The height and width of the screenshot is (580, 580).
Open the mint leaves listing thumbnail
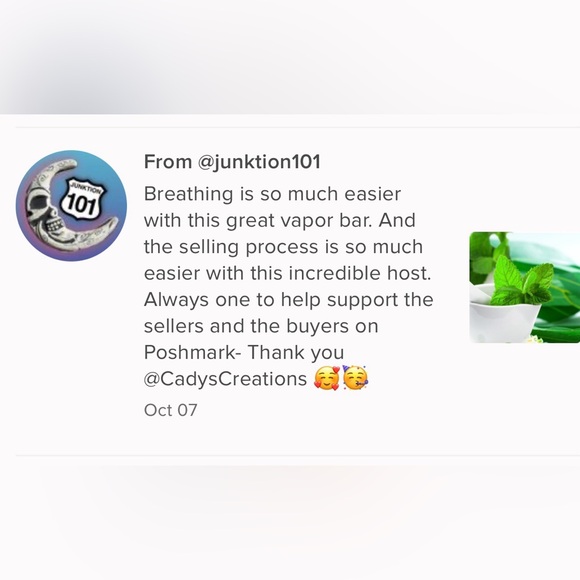525,287
